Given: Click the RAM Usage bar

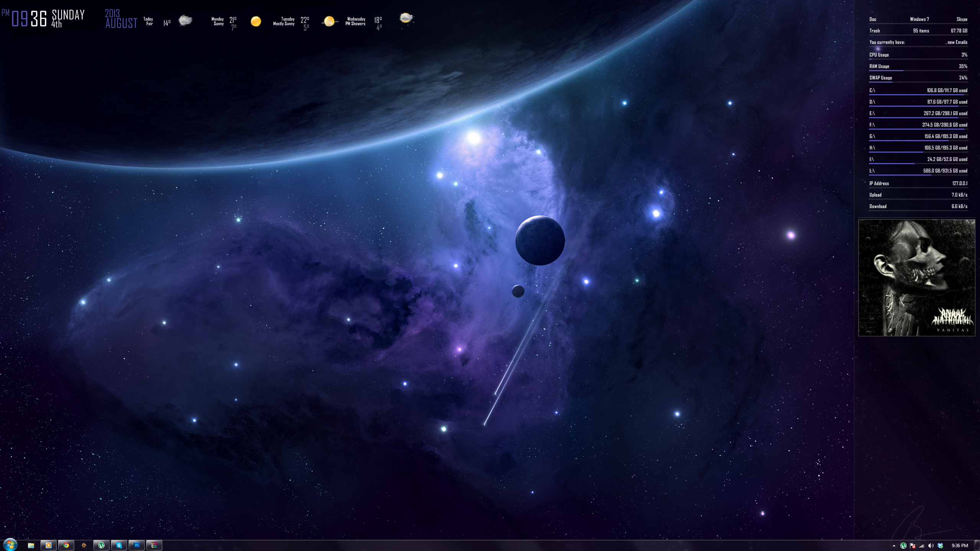Looking at the screenshot, I should coord(918,70).
